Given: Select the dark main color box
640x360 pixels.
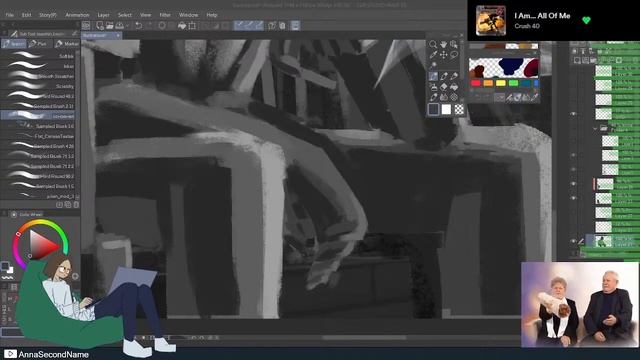Looking at the screenshot, I should (x=434, y=109).
